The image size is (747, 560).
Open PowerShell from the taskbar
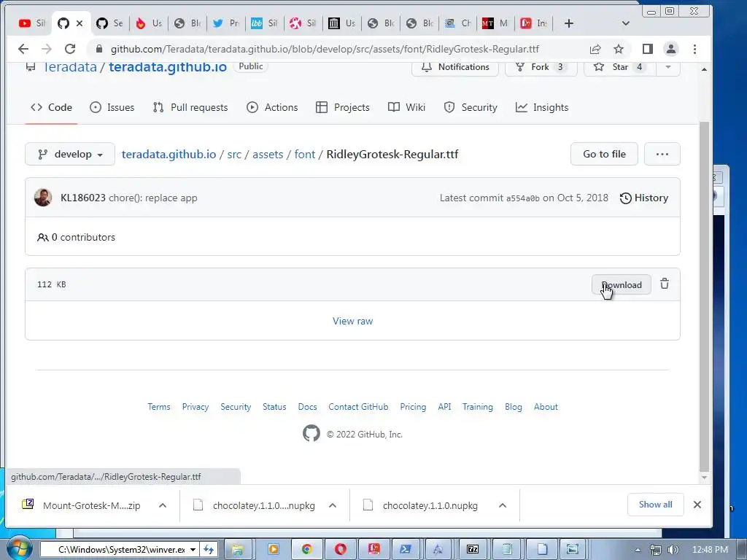406,550
